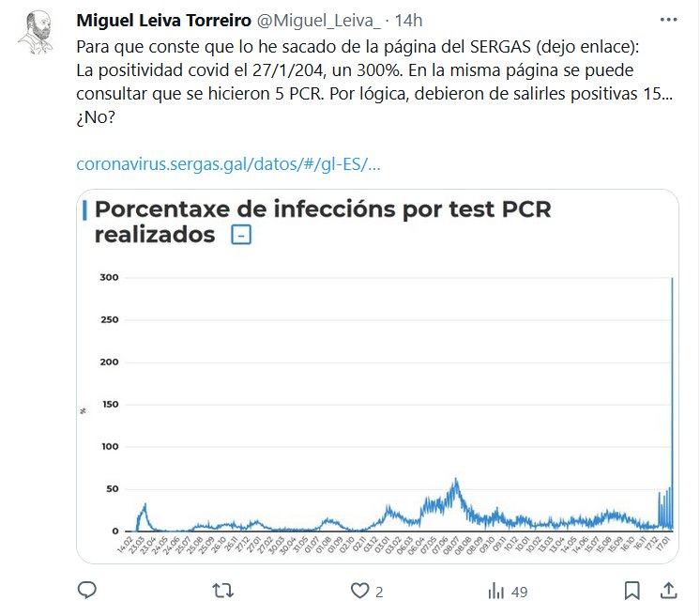Click the reply speech bubble icon
Image resolution: width=700 pixels, height=616 pixels.
click(87, 591)
